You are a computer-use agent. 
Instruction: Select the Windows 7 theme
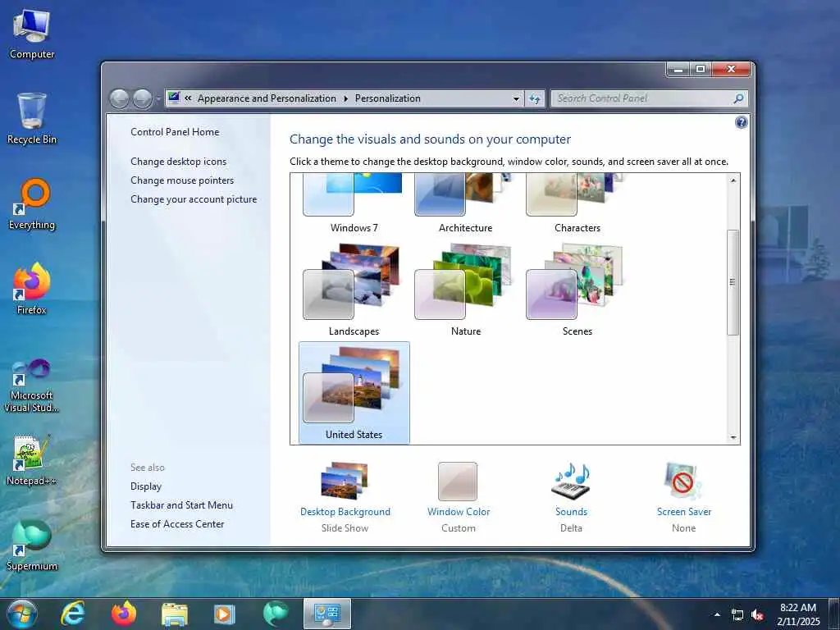pyautogui.click(x=354, y=203)
